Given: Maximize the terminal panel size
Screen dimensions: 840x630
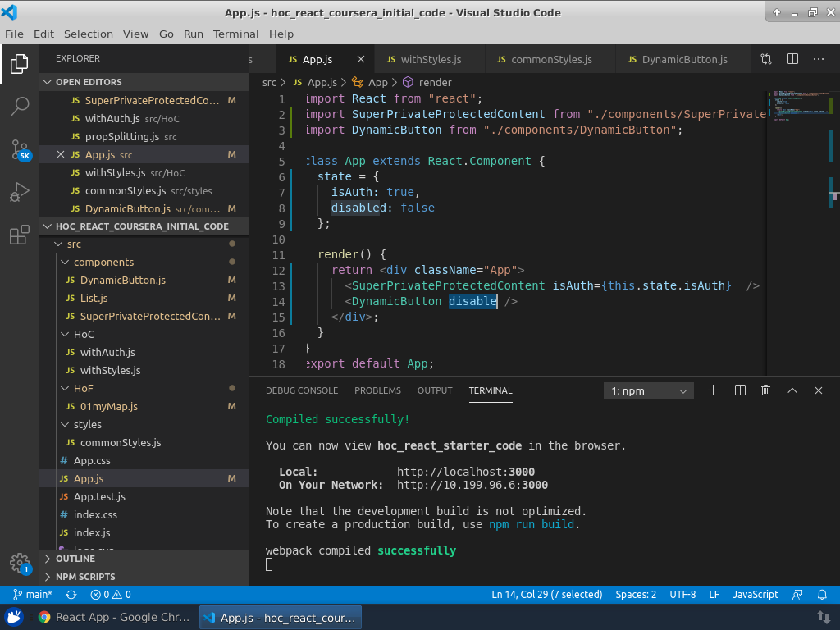Looking at the screenshot, I should [792, 390].
